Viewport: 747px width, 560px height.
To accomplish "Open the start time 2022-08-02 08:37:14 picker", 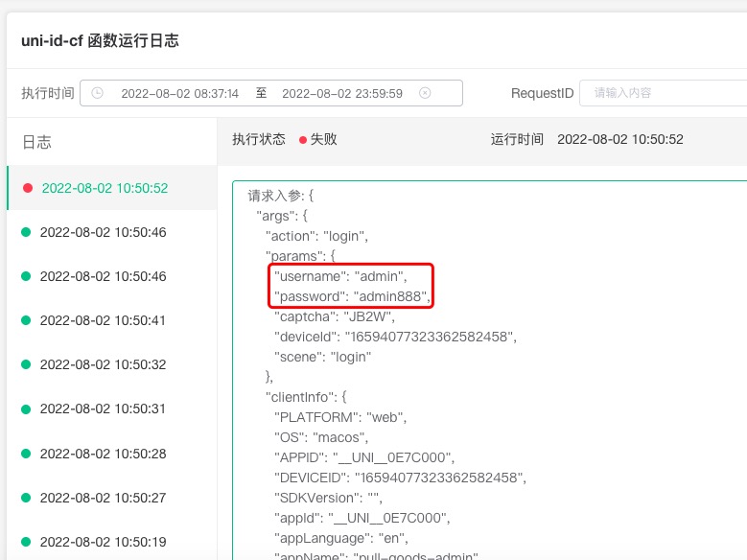I will tap(179, 93).
